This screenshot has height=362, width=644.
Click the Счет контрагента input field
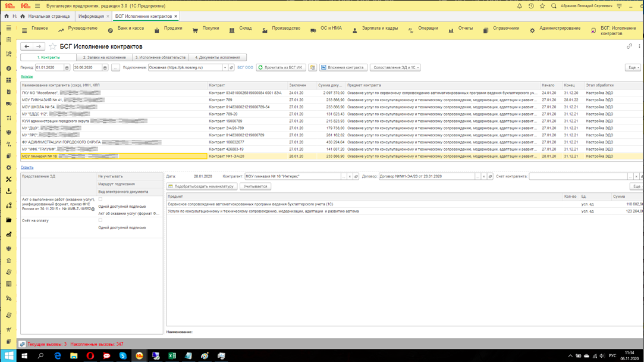578,177
